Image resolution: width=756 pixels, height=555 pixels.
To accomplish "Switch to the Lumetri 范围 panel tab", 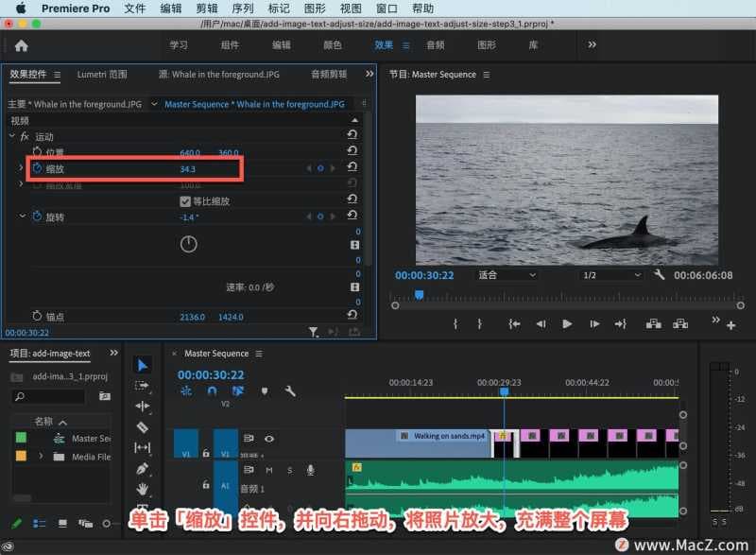I will point(102,74).
